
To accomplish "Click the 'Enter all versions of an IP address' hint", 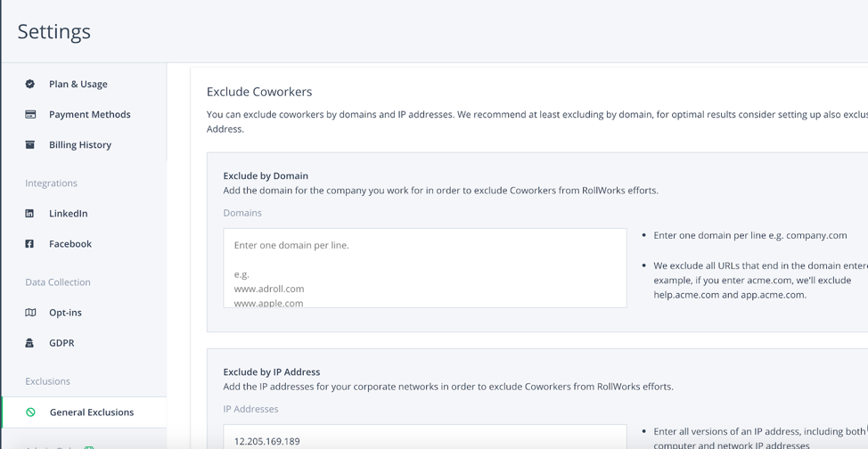I will coord(760,438).
